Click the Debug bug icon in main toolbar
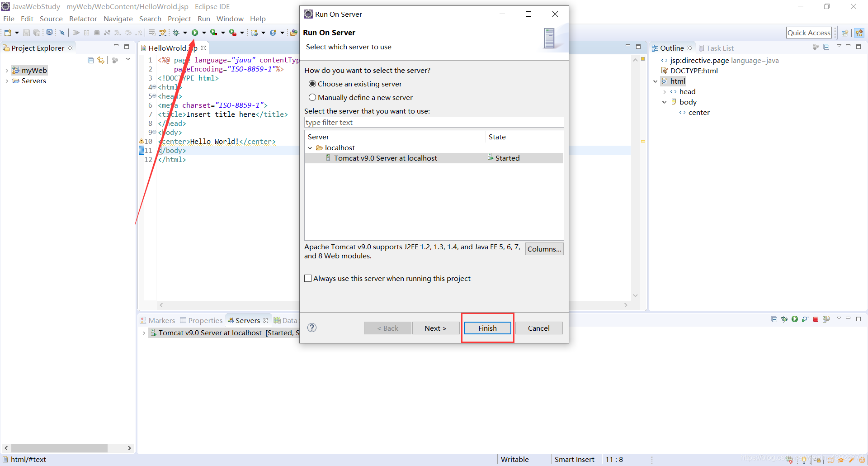The image size is (868, 466). click(176, 33)
